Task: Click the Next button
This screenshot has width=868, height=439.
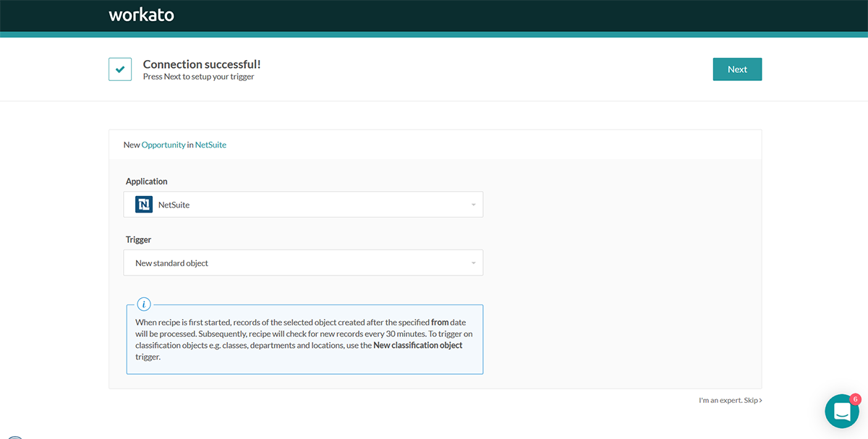Action: [737, 69]
